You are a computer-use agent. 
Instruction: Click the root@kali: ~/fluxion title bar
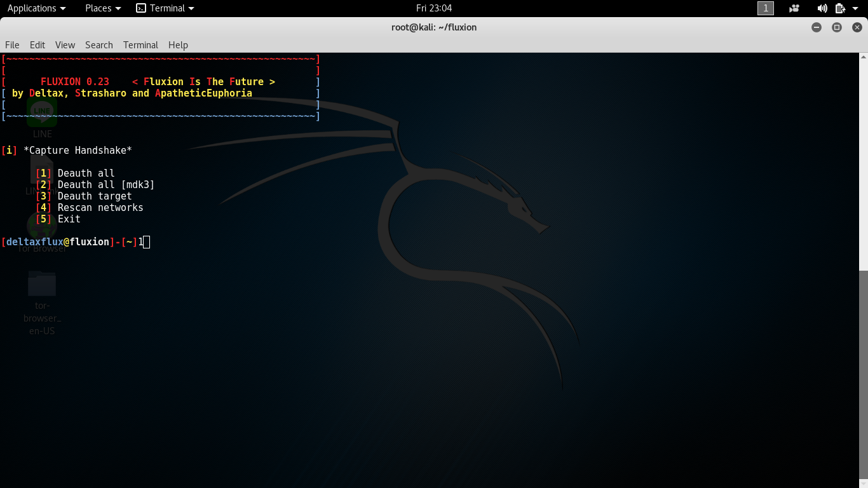pyautogui.click(x=434, y=27)
